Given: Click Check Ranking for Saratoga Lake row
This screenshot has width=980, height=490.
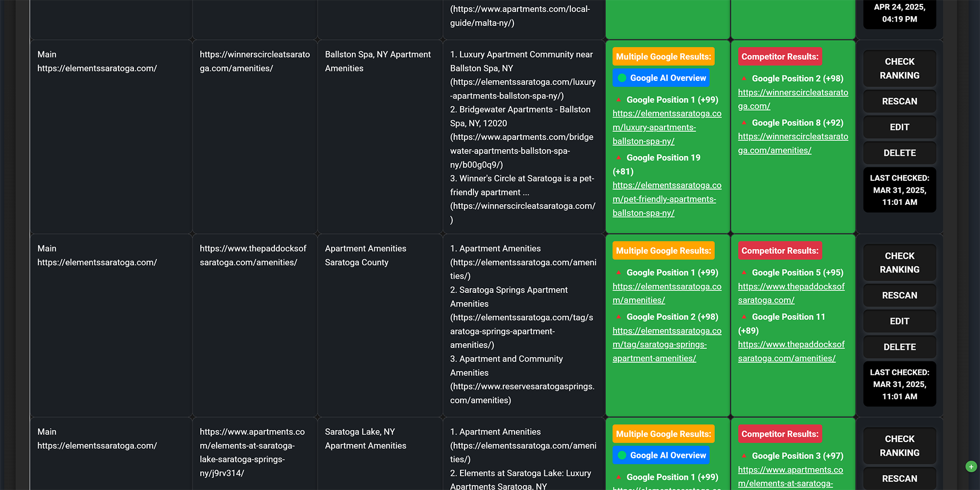Looking at the screenshot, I should click(x=899, y=446).
